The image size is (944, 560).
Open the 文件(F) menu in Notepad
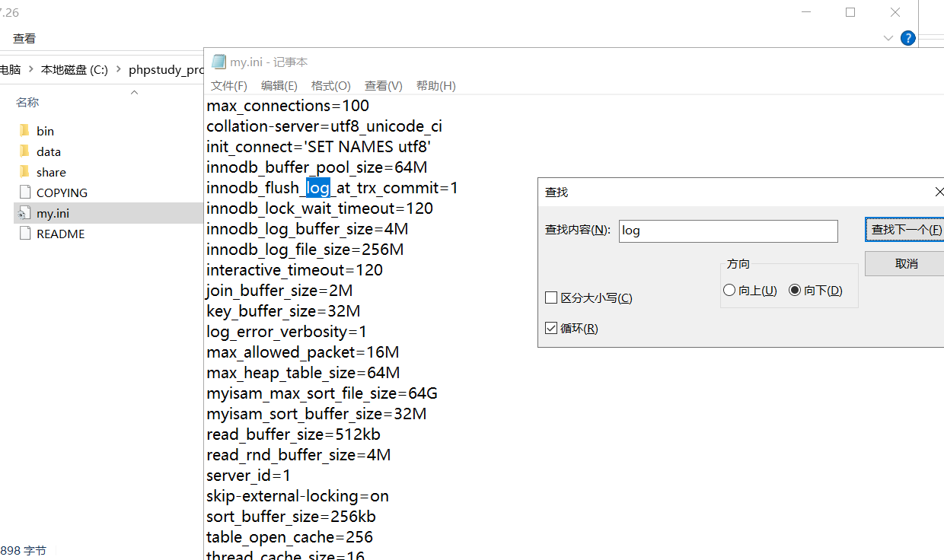click(229, 85)
